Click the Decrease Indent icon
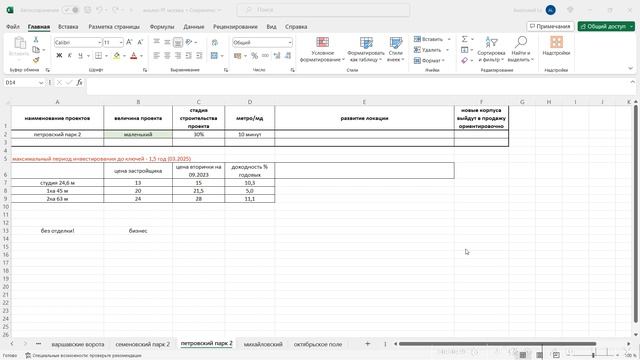Viewport: 640px width, 360px height. point(188,56)
